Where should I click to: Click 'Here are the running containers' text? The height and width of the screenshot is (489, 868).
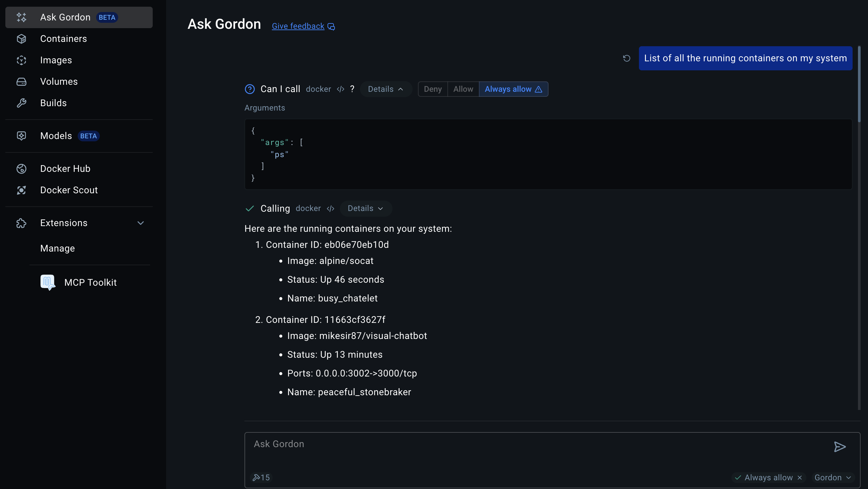[348, 228]
